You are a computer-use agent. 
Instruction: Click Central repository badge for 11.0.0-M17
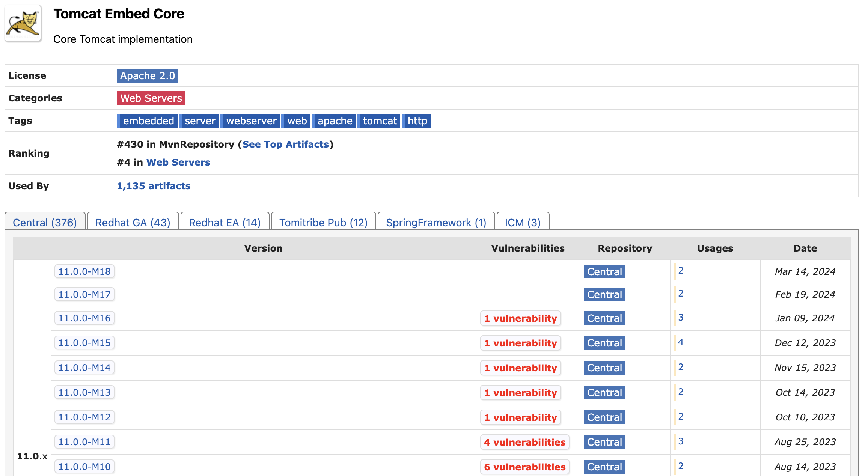tap(604, 294)
